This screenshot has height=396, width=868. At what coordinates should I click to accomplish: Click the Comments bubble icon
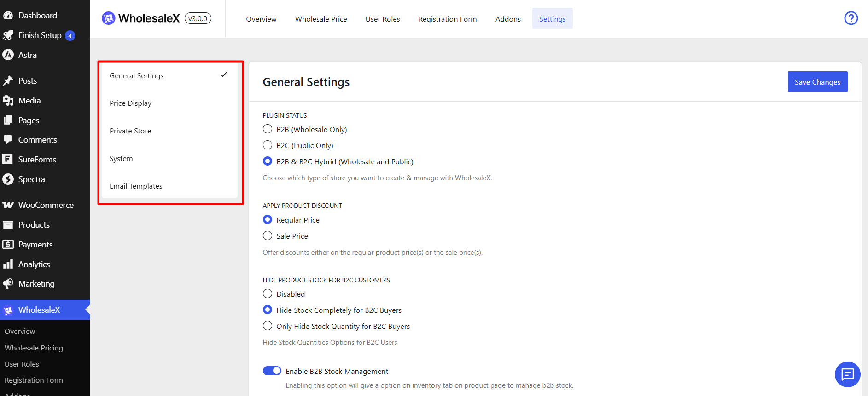tap(8, 140)
